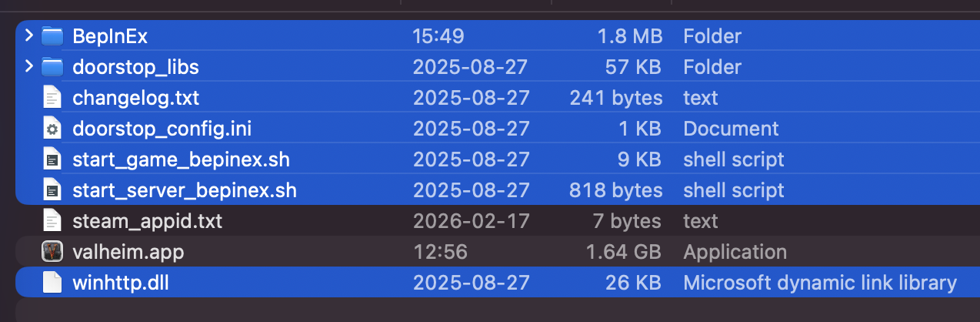Select the valheim.app file name
This screenshot has height=322, width=980.
tap(128, 252)
